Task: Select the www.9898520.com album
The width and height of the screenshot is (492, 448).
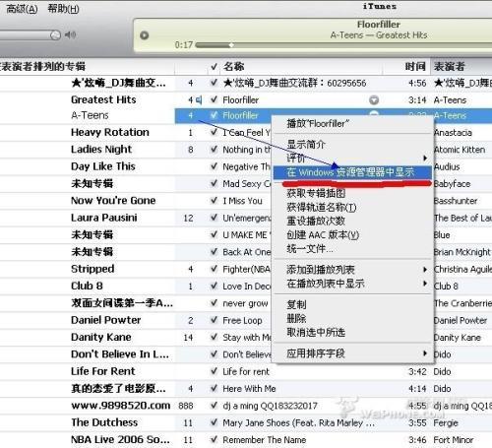Action: (121, 406)
